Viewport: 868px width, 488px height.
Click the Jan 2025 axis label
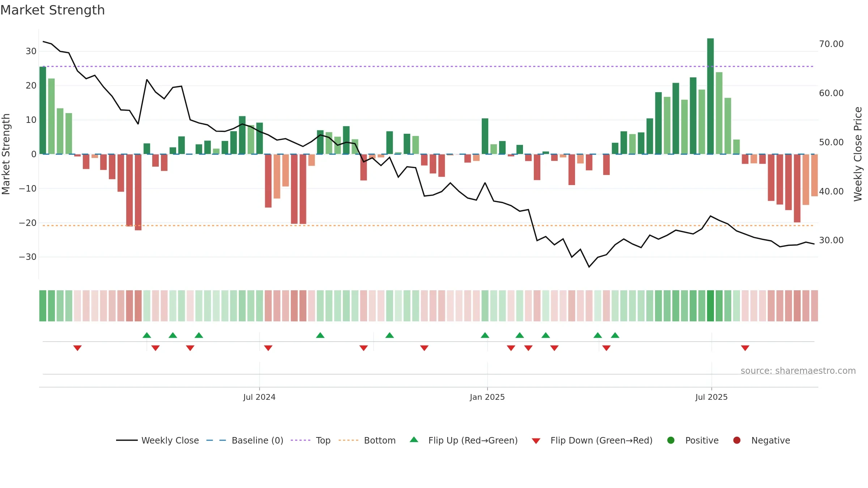coord(487,397)
